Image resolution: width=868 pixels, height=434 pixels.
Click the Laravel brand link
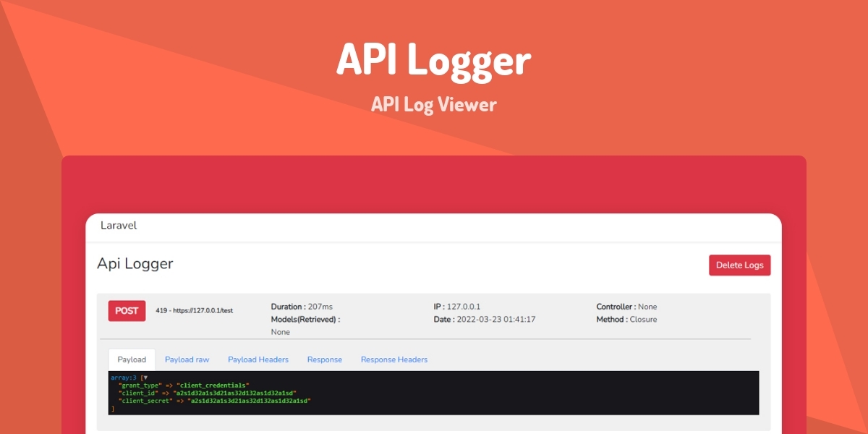click(x=118, y=226)
